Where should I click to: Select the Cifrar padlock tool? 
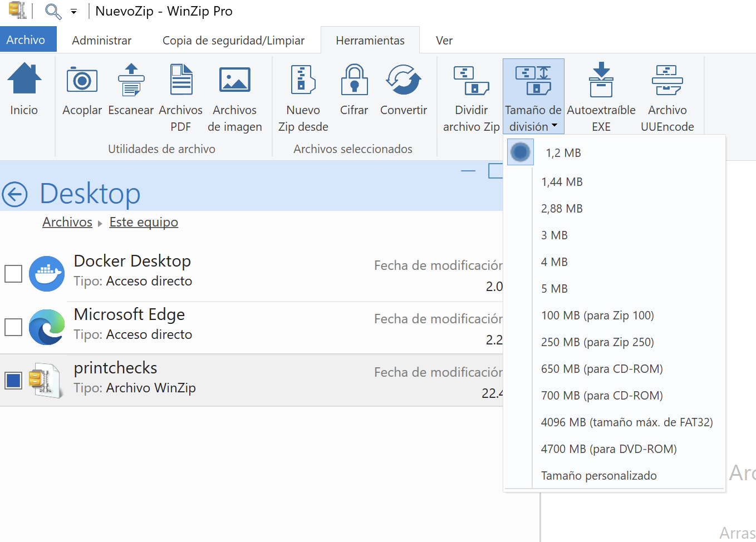(354, 89)
